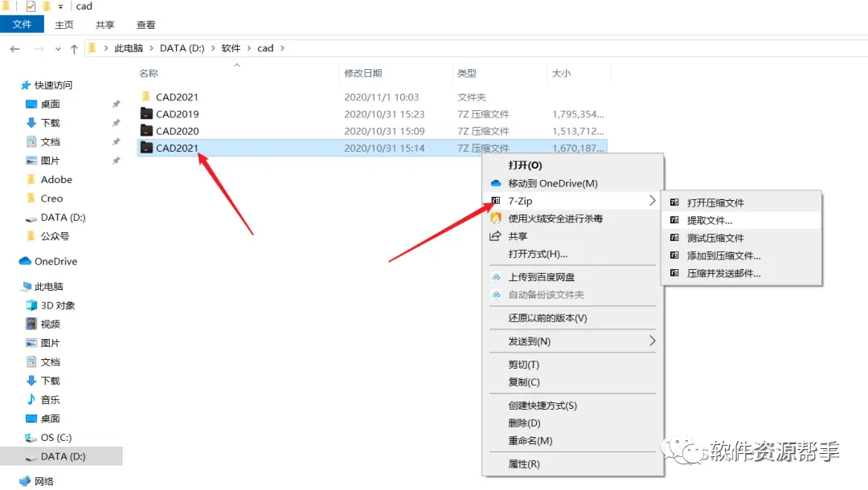868x490 pixels.
Task: Choose 还原以前的版本(V)
Action: [x=572, y=317]
